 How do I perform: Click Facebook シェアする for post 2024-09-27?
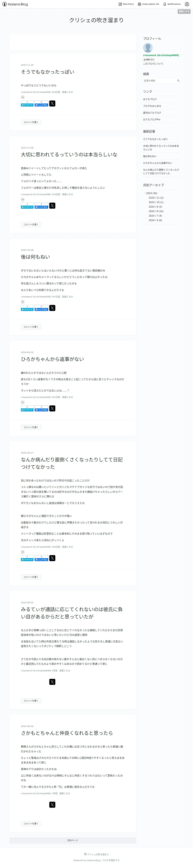(41, 559)
